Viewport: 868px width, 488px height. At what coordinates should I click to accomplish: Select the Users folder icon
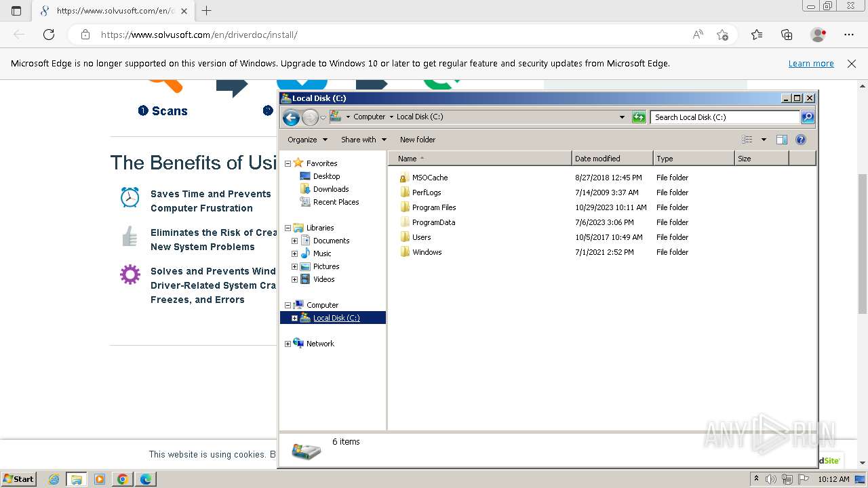404,237
